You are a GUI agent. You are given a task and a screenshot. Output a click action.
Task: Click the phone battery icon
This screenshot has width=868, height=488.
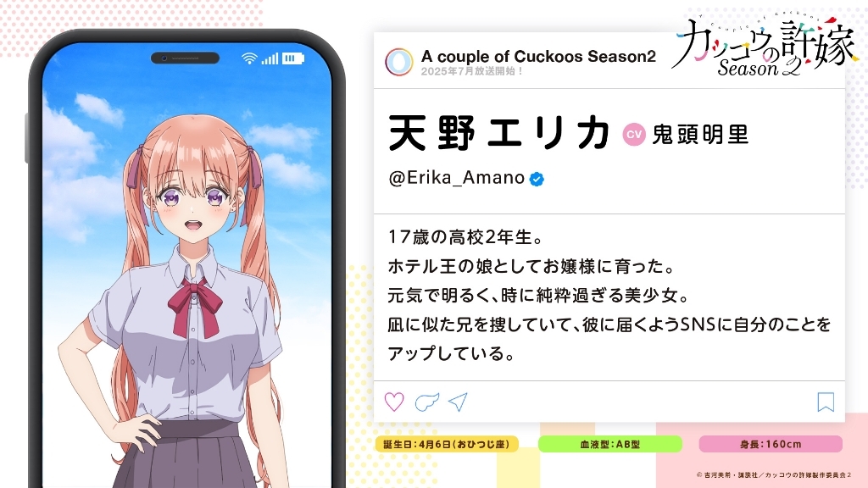(292, 58)
